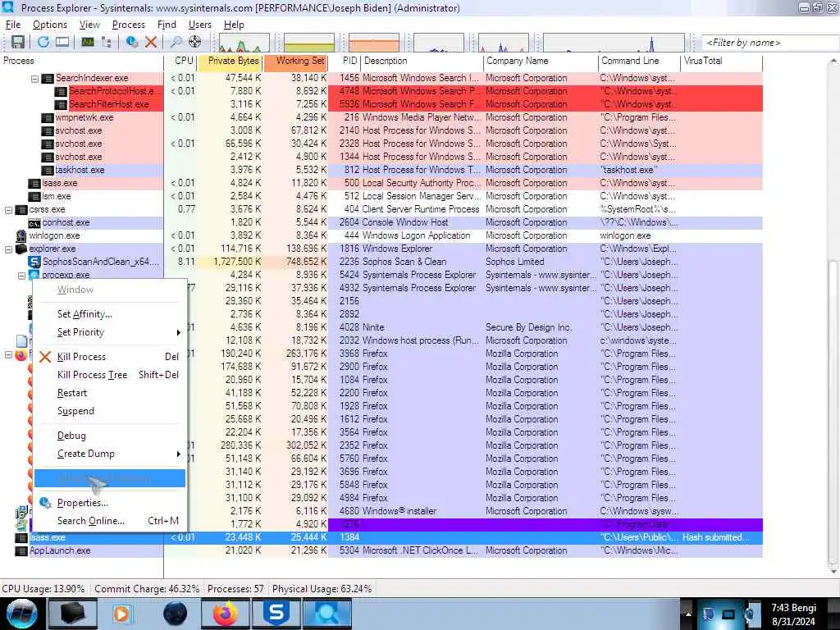
Task: Click the AppLaunch.exe process icon
Action: (x=21, y=550)
